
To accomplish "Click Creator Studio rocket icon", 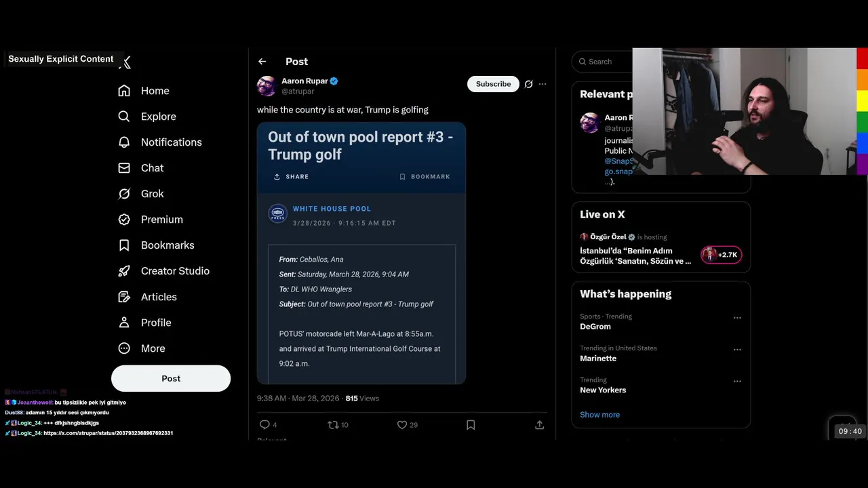I will (x=124, y=271).
